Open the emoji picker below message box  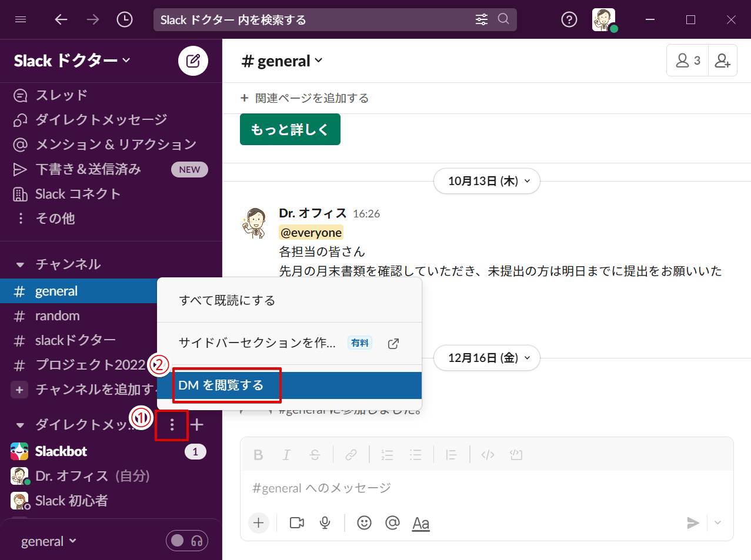364,522
